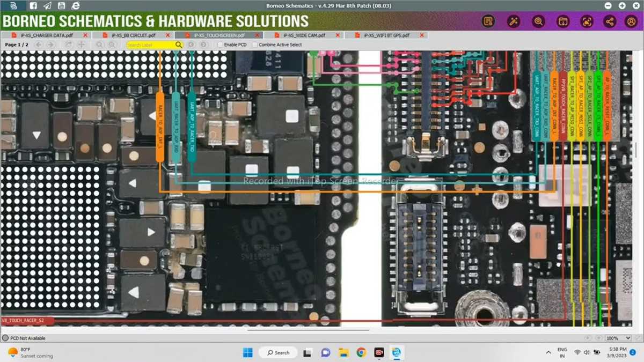
Task: Toggle Combine Active Select checkbox
Action: point(255,45)
